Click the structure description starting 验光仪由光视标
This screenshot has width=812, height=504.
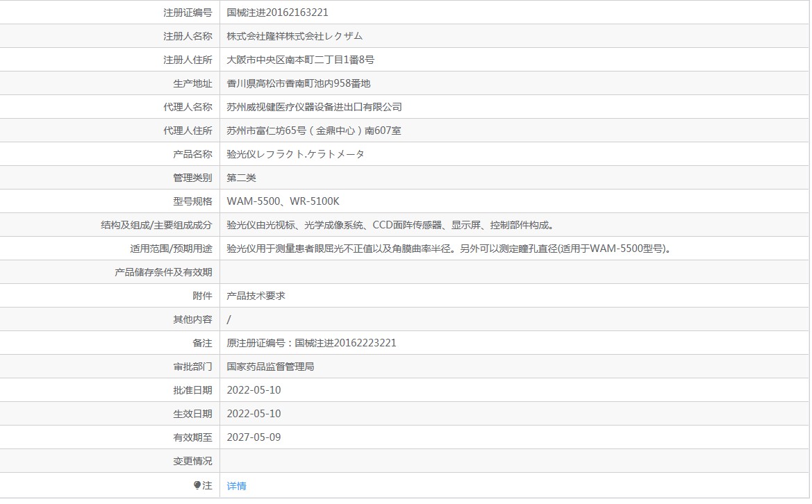point(390,225)
